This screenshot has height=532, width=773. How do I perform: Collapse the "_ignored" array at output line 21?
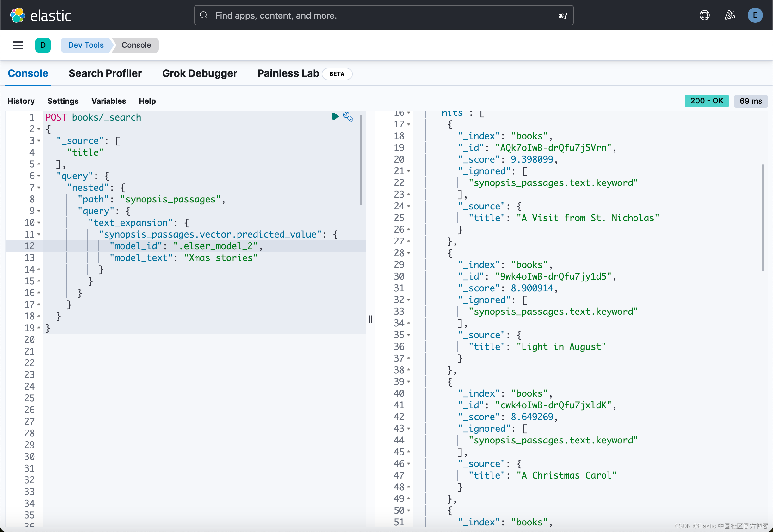click(x=409, y=171)
